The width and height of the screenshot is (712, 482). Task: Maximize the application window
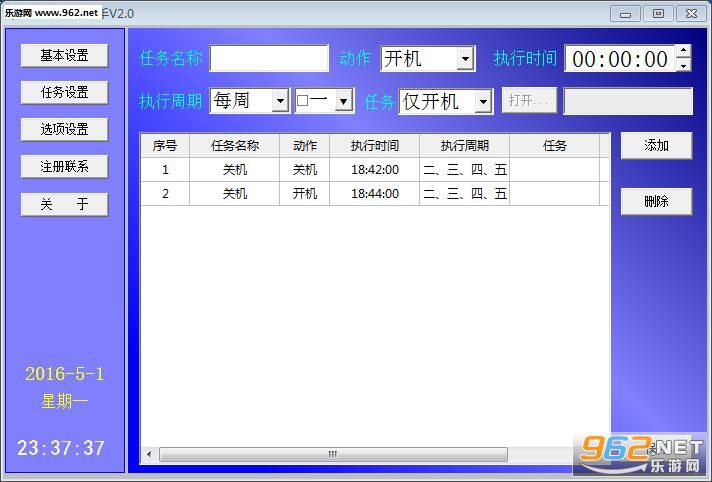pos(658,14)
